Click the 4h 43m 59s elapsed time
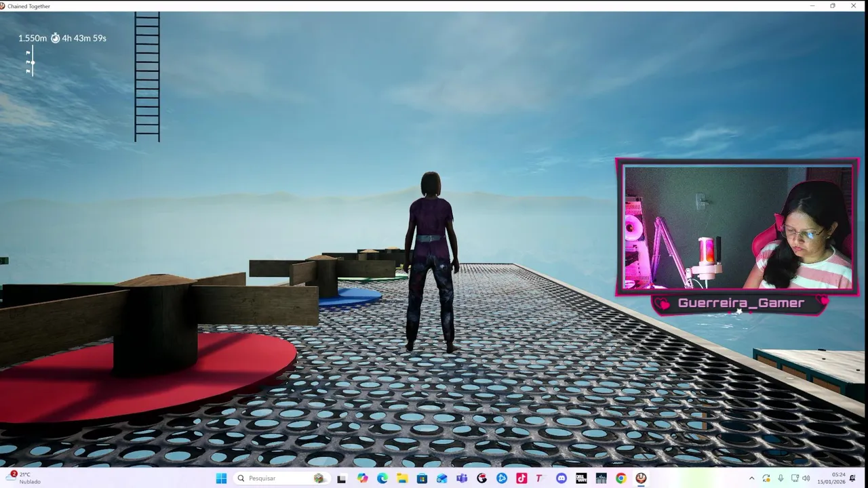The image size is (868, 488). click(84, 38)
